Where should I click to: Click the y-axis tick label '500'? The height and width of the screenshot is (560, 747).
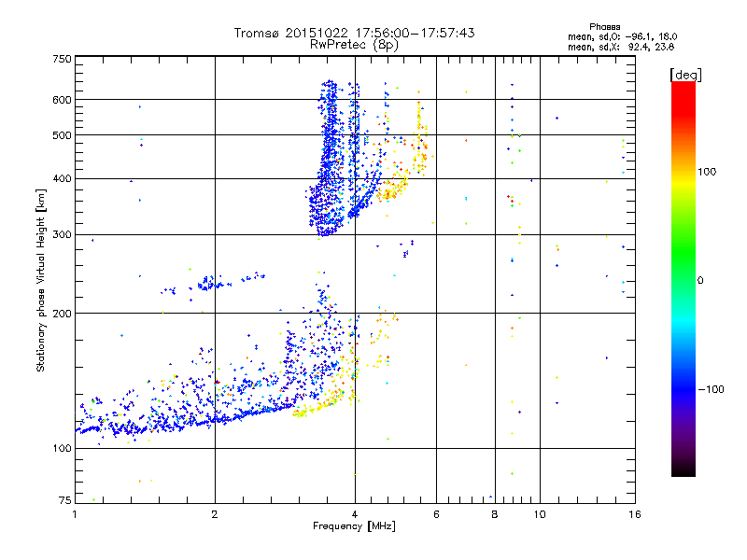click(62, 135)
